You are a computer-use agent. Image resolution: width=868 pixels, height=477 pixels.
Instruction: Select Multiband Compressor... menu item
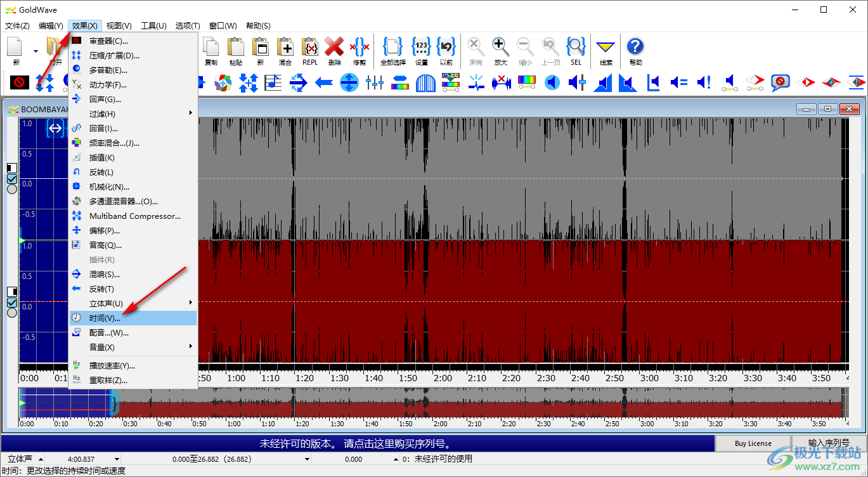pyautogui.click(x=133, y=216)
